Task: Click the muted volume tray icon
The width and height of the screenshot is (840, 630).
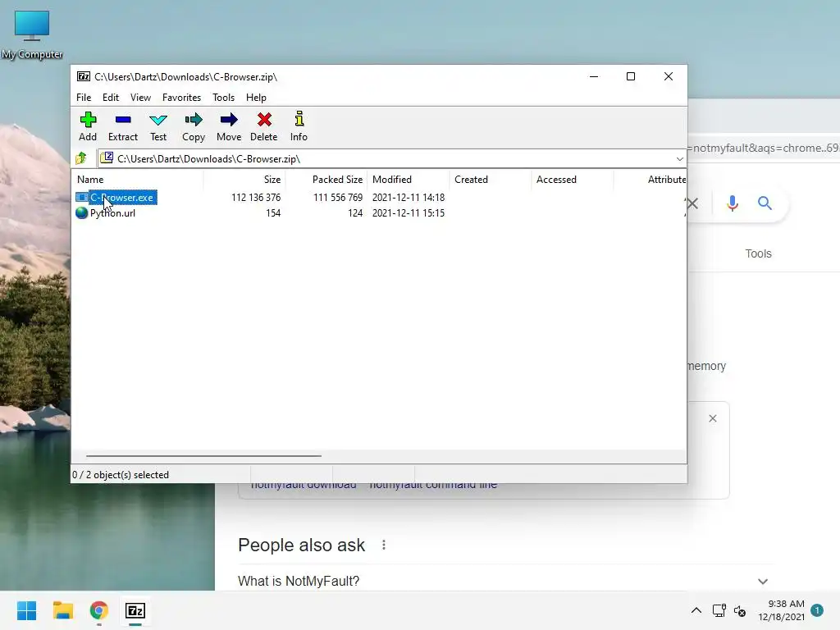Action: [x=740, y=610]
